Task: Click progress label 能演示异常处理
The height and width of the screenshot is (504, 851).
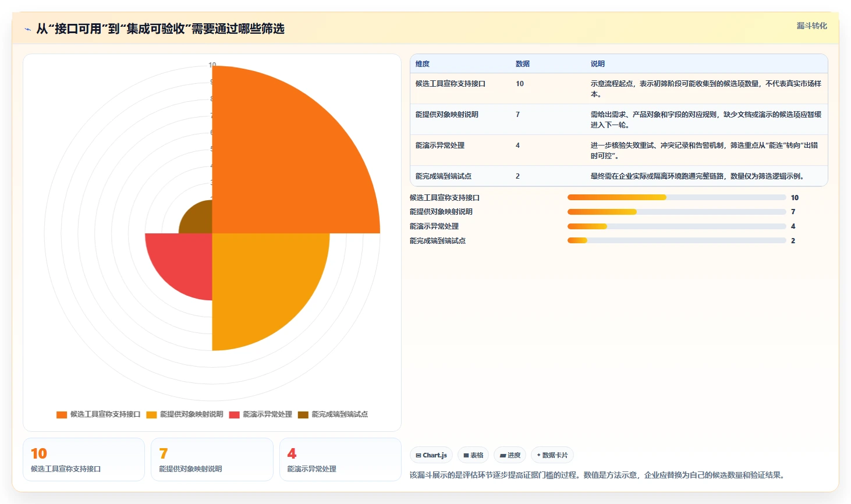Action: [x=434, y=226]
